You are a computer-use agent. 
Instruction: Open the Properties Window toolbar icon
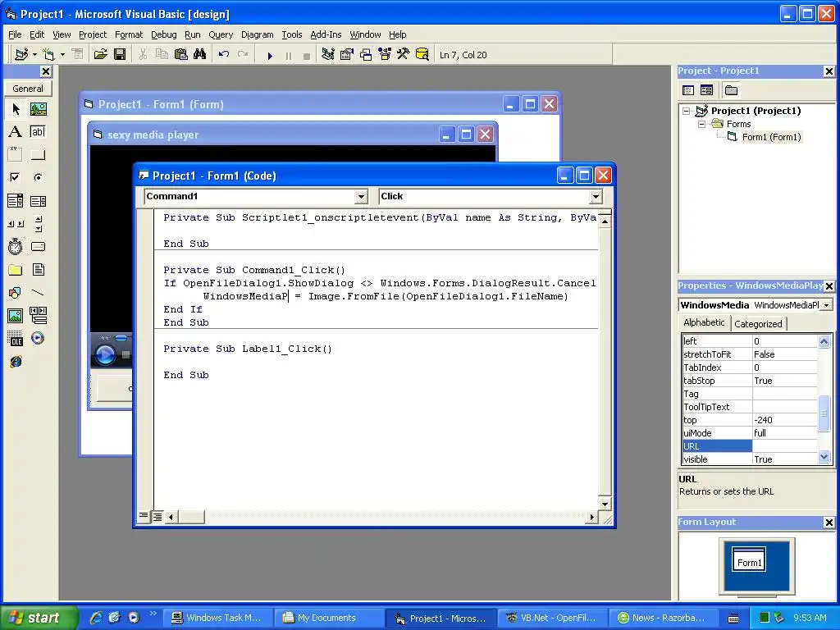[347, 55]
